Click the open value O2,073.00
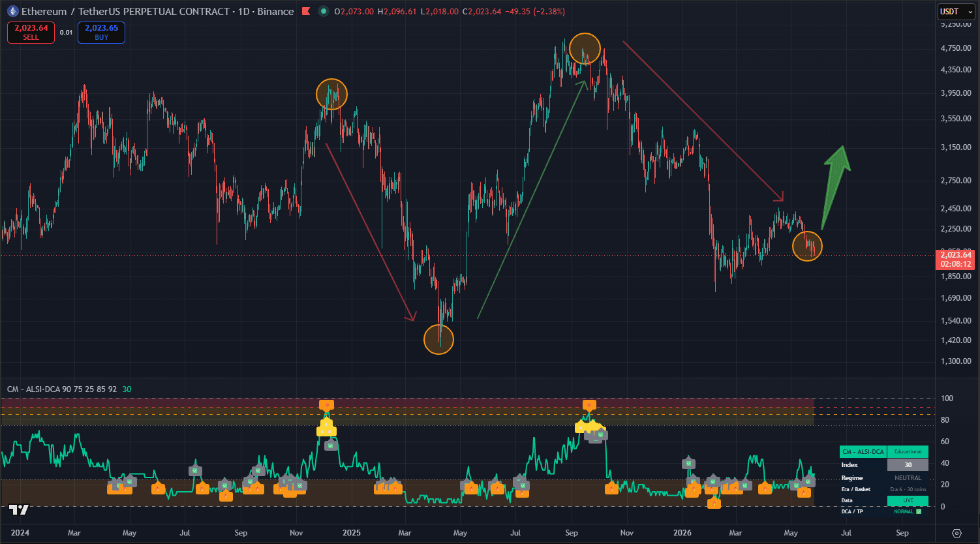Image resolution: width=980 pixels, height=544 pixels. click(x=354, y=12)
